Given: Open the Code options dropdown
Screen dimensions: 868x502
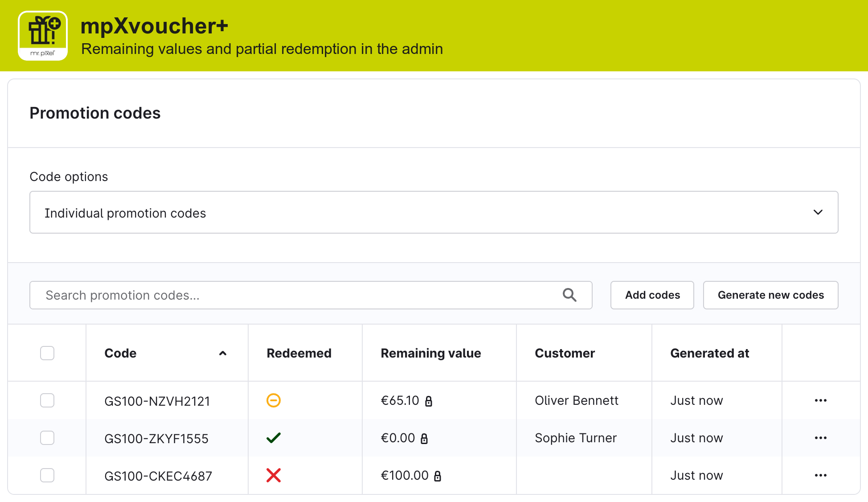Looking at the screenshot, I should coord(434,212).
